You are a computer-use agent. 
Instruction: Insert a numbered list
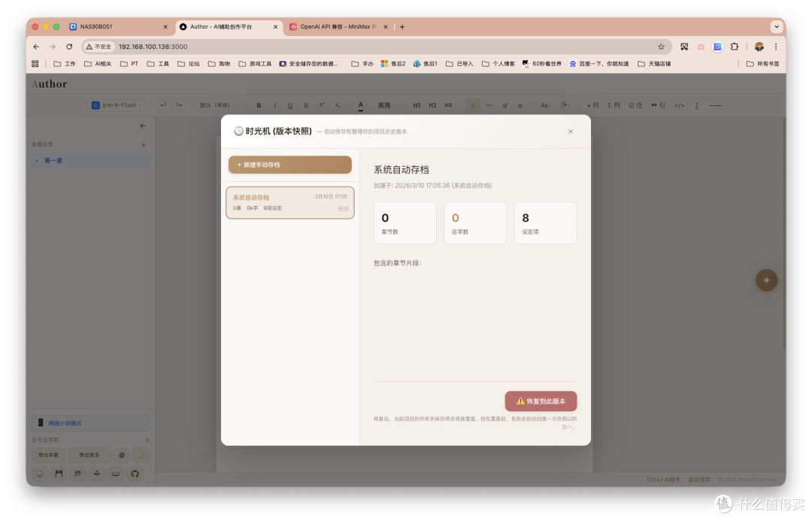[x=614, y=105]
